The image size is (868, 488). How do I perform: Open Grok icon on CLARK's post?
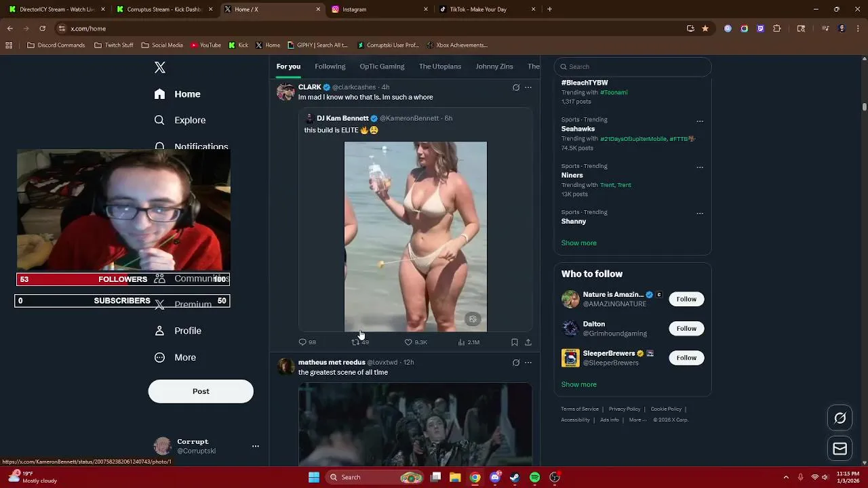(x=516, y=87)
